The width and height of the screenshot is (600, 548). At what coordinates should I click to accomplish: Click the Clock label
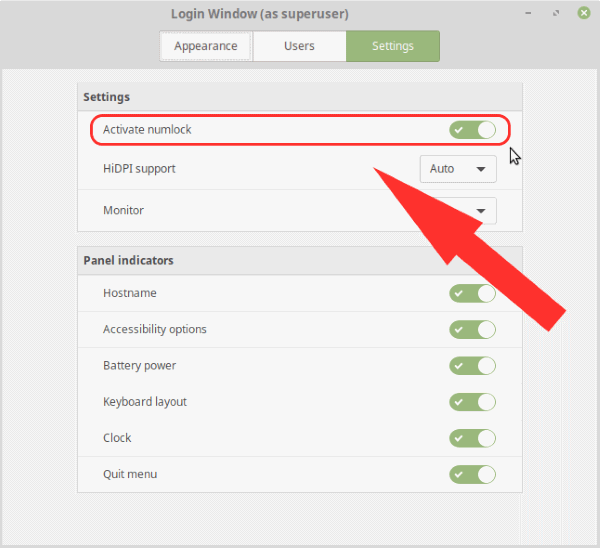point(117,438)
